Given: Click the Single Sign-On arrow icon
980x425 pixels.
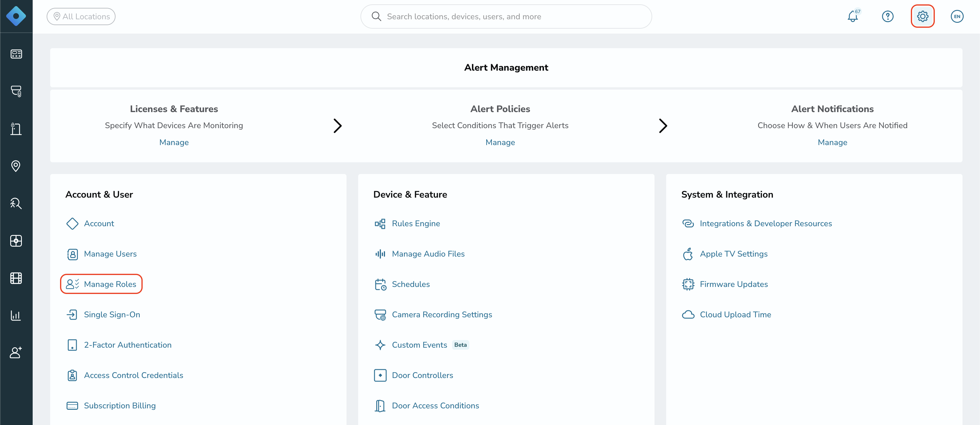Looking at the screenshot, I should (x=72, y=315).
